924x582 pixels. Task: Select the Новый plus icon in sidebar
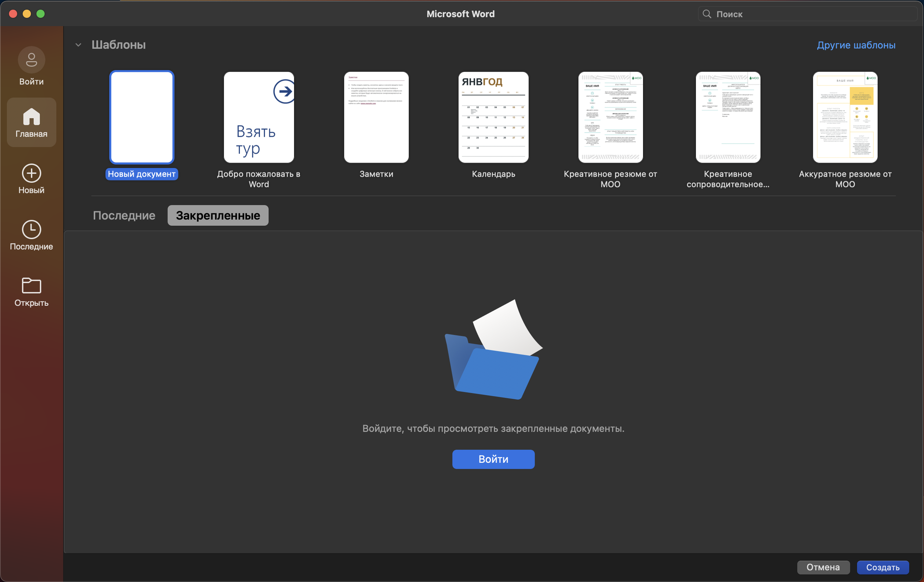[32, 174]
